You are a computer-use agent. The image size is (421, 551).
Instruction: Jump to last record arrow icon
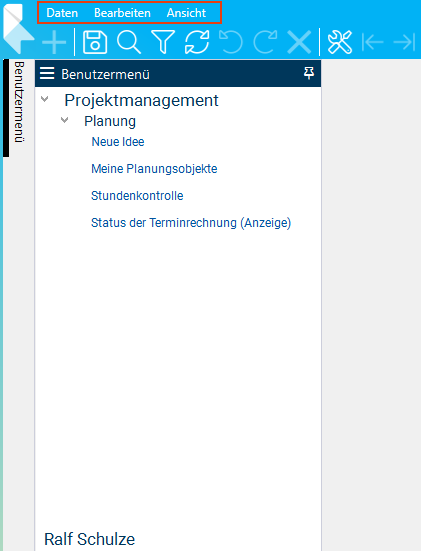coord(404,43)
